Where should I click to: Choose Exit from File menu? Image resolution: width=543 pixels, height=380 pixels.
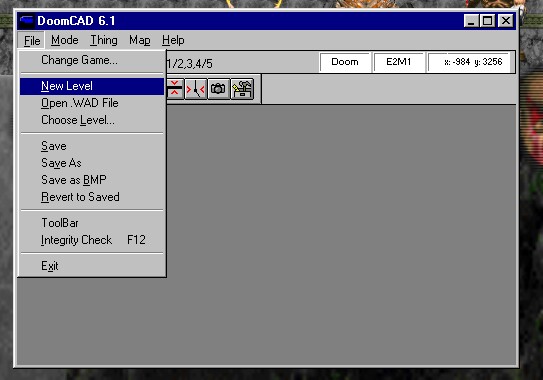(92, 266)
